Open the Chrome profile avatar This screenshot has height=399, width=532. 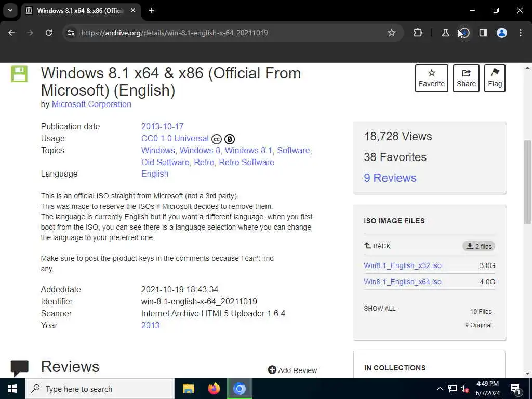tap(501, 33)
